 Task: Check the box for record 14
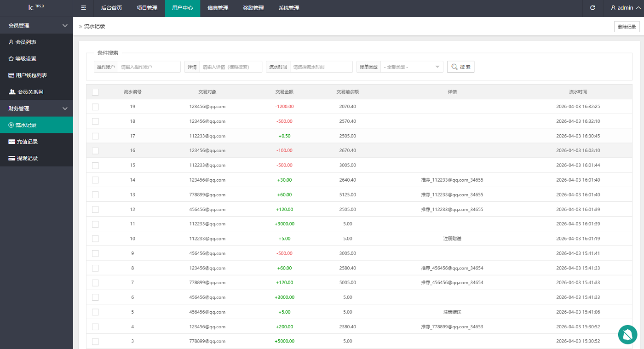(x=95, y=180)
